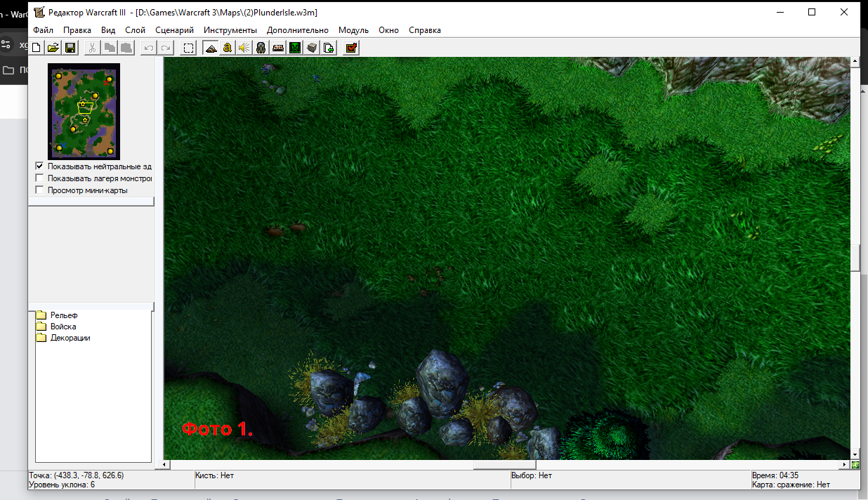Viewport: 868px width, 500px height.
Task: Enable 'Просмотр мини-карты' checkbox
Action: pyautogui.click(x=40, y=190)
